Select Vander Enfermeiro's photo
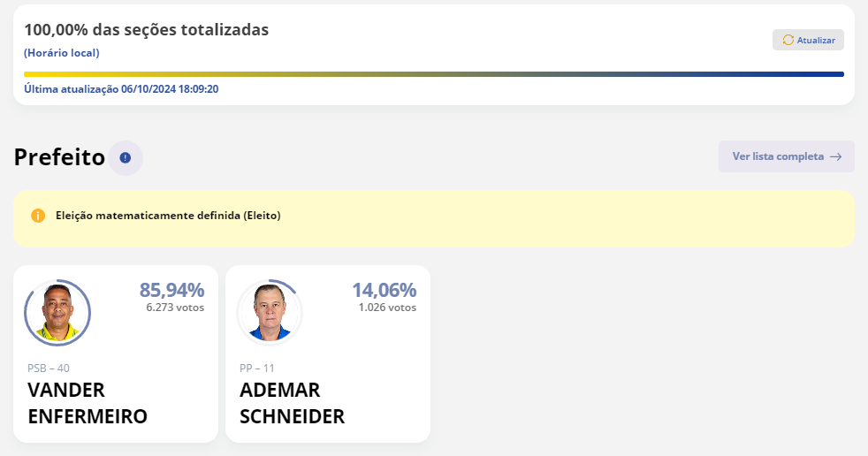Image resolution: width=868 pixels, height=456 pixels. (57, 313)
